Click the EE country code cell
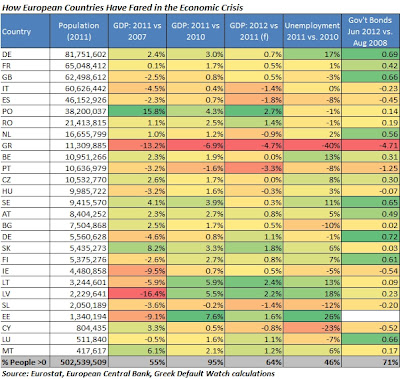The width and height of the screenshot is (400, 379). [x=25, y=316]
